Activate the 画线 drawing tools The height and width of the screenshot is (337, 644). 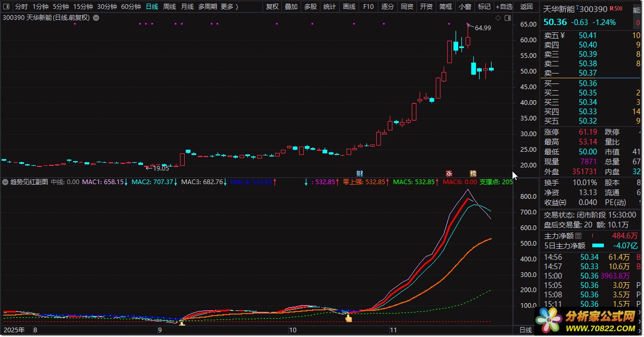349,7
